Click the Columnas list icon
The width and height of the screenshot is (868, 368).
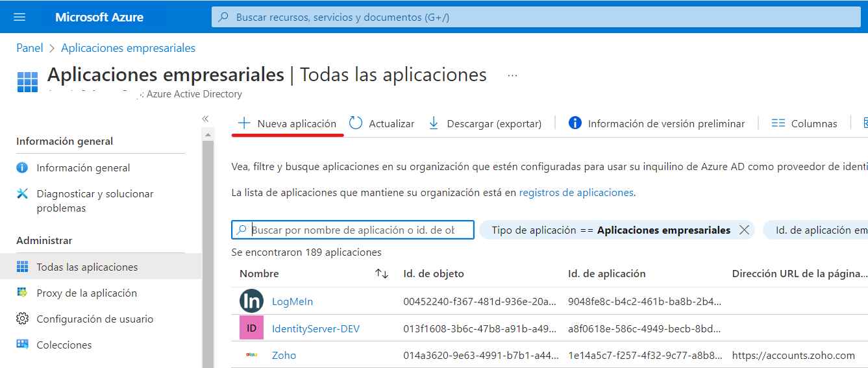click(778, 123)
